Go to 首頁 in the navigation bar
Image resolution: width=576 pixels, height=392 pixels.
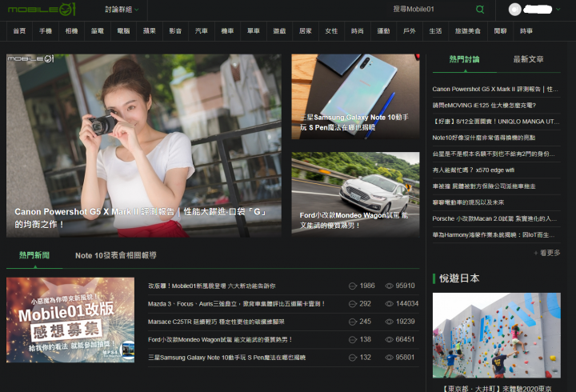19,31
